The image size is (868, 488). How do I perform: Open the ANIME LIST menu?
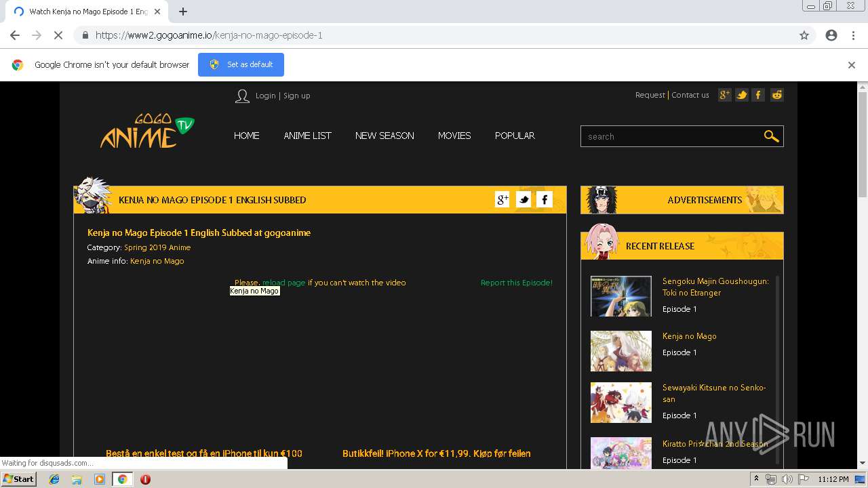click(307, 136)
